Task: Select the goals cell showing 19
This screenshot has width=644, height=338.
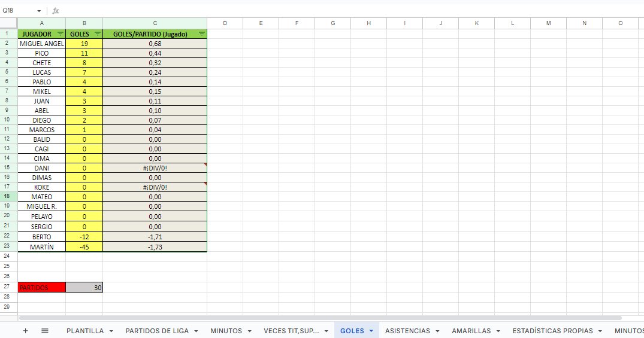Action: pyautogui.click(x=84, y=44)
